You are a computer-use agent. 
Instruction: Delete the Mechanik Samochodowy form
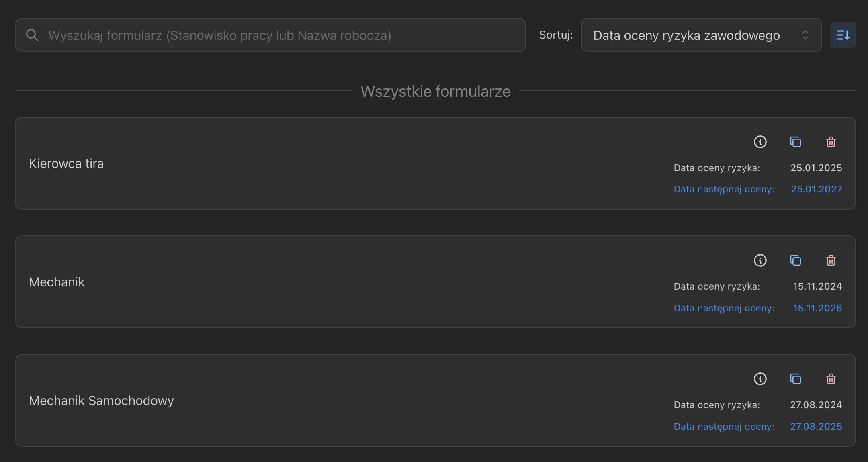click(x=831, y=379)
